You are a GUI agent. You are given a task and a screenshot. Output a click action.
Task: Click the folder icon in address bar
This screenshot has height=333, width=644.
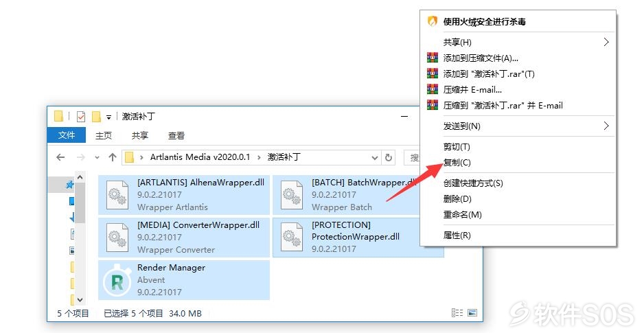[129, 157]
